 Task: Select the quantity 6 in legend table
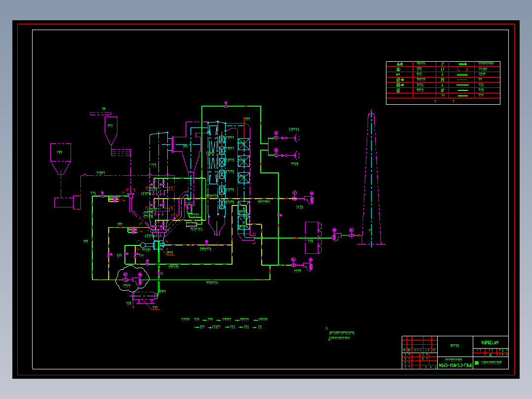click(442, 85)
